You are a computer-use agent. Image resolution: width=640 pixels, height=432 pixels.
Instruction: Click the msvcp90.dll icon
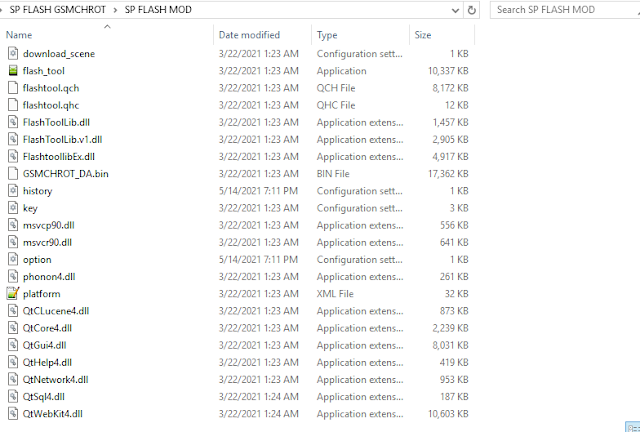[x=13, y=225]
